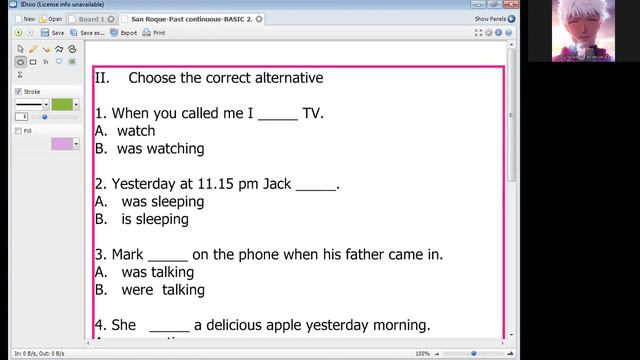Click the Save label button
This screenshot has width=640, height=360.
(x=58, y=33)
